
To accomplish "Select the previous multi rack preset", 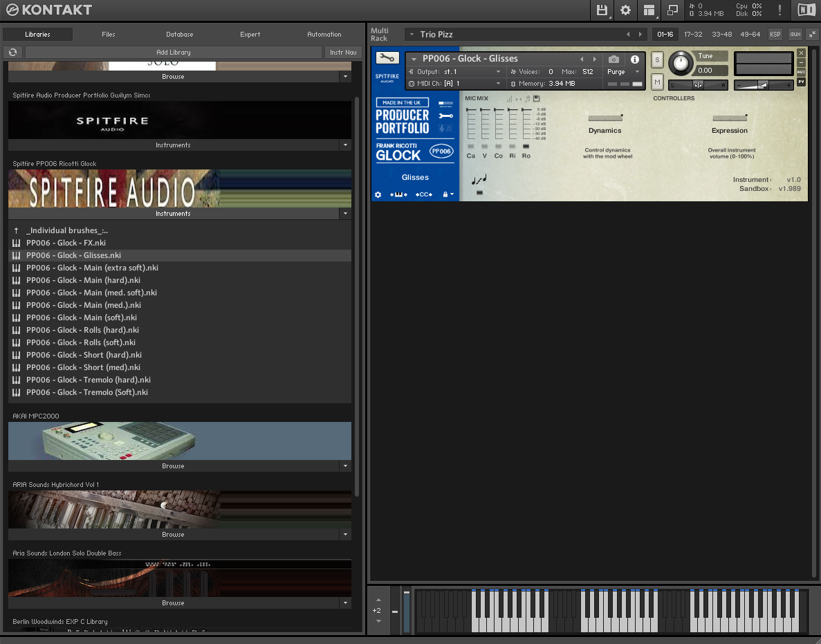I will point(628,35).
